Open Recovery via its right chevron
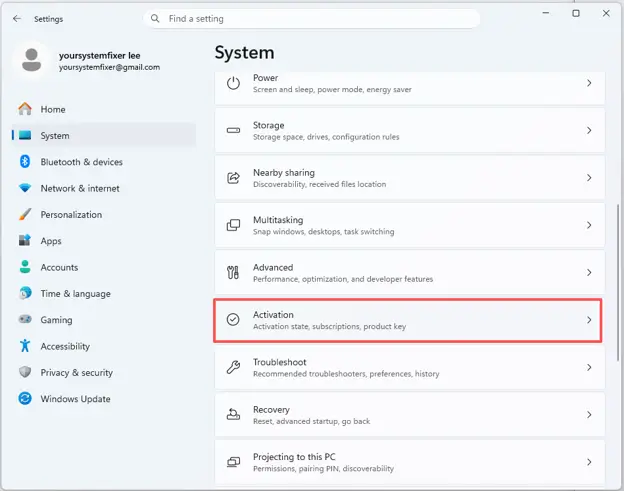Viewport: 624px width, 491px height. pos(589,414)
